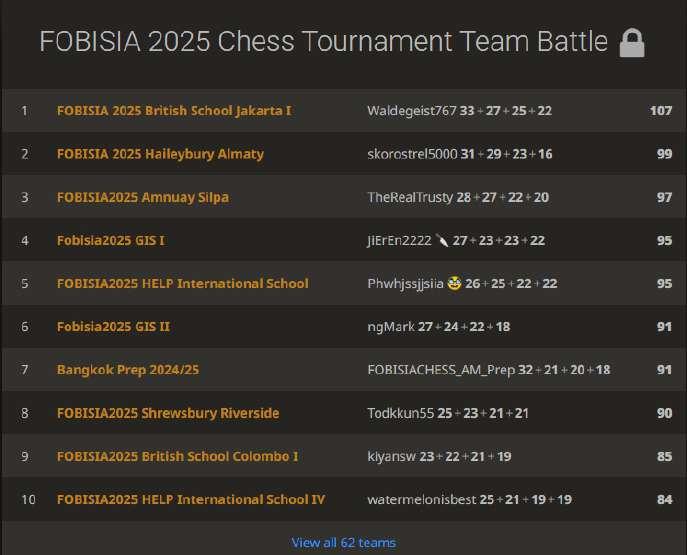The image size is (687, 555).
Task: Open TheRealTrusty player profile
Action: pyautogui.click(x=410, y=197)
